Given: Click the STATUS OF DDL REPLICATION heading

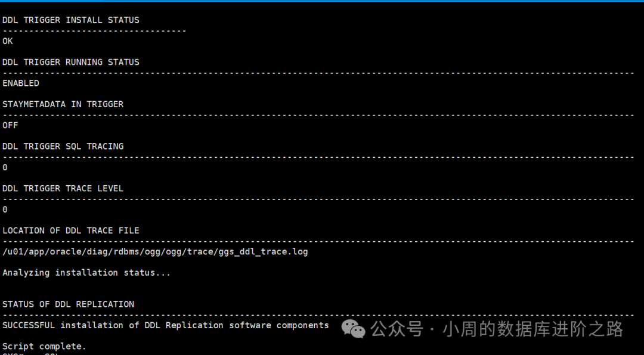Looking at the screenshot, I should coord(68,304).
